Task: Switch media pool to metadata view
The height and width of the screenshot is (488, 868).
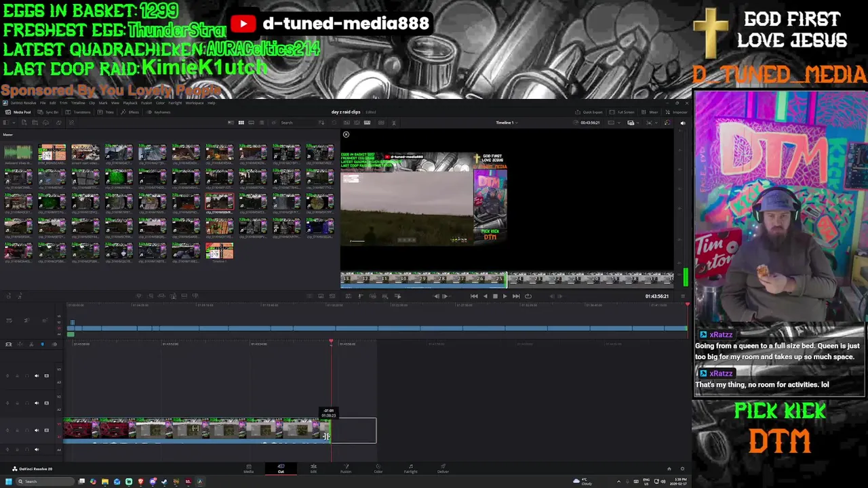Action: [x=231, y=123]
